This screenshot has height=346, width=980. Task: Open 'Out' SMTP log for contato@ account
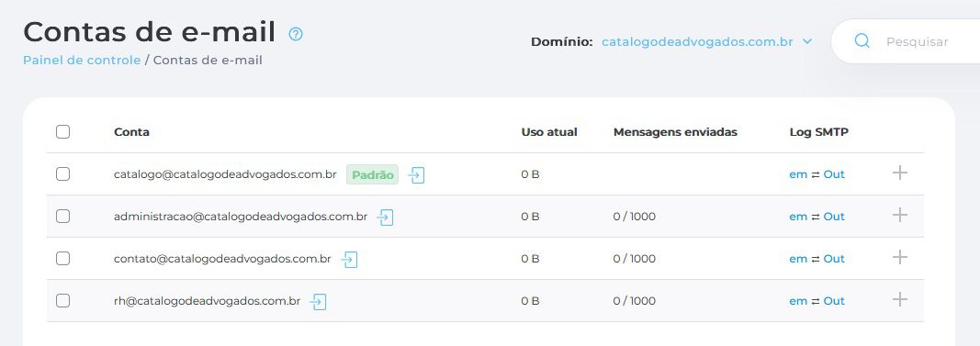click(x=834, y=259)
